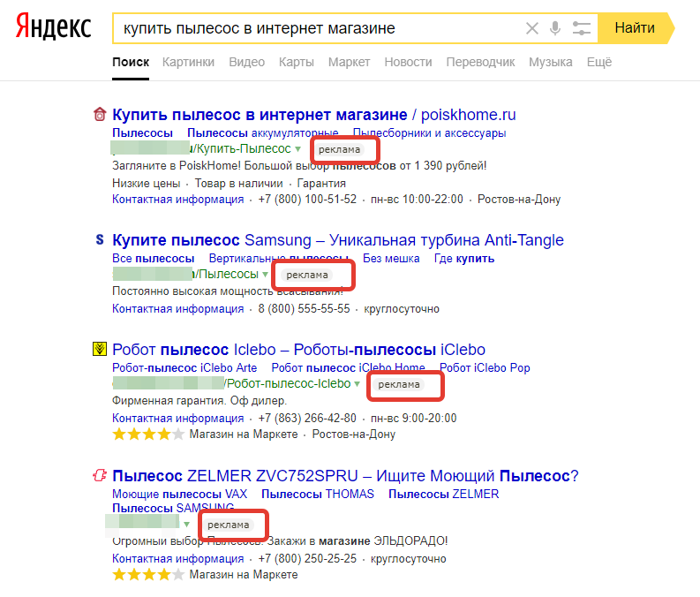The height and width of the screenshot is (597, 700).
Task: Open Контактная информация for poiskhome result
Action: click(177, 200)
